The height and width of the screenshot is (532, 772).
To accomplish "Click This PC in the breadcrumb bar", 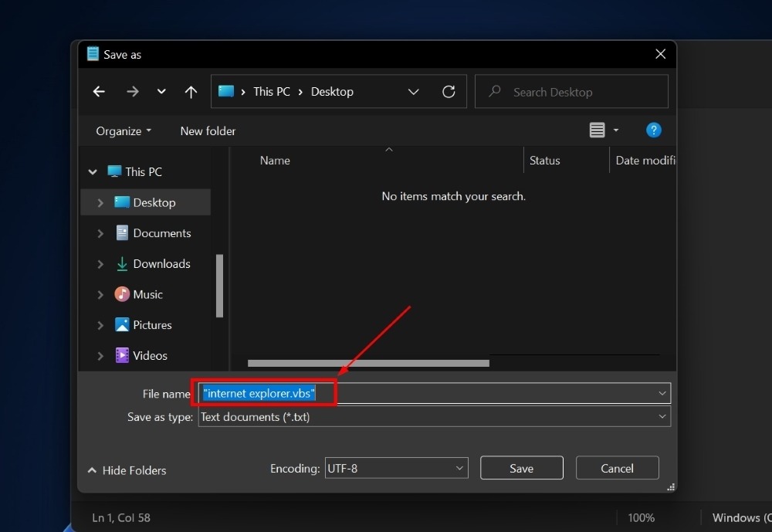I will click(272, 91).
